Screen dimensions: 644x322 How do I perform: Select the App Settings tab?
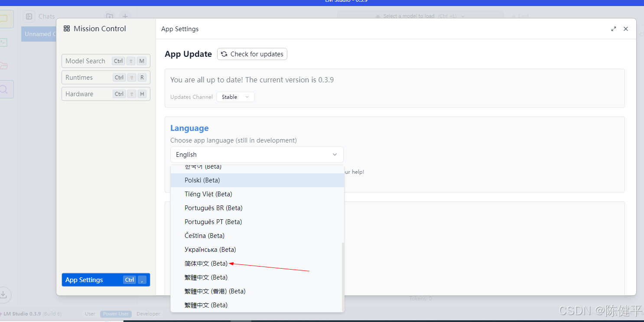[x=106, y=280]
